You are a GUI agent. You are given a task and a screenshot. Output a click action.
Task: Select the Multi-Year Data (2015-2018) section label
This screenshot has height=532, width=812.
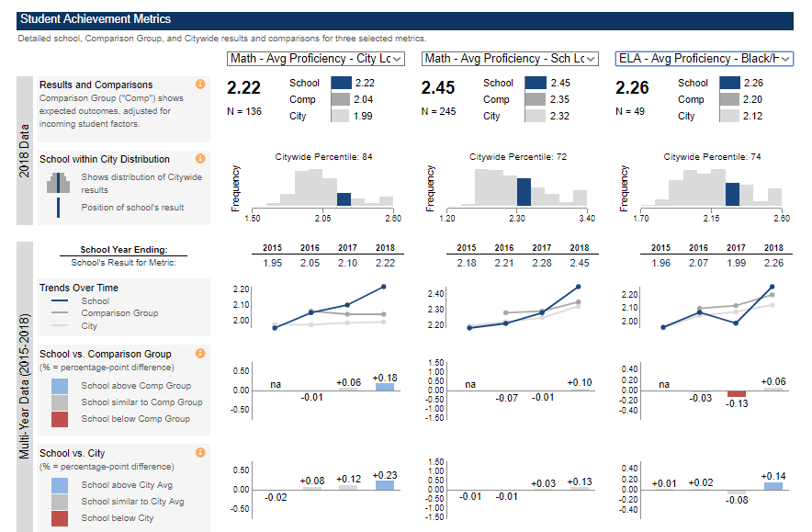point(26,386)
